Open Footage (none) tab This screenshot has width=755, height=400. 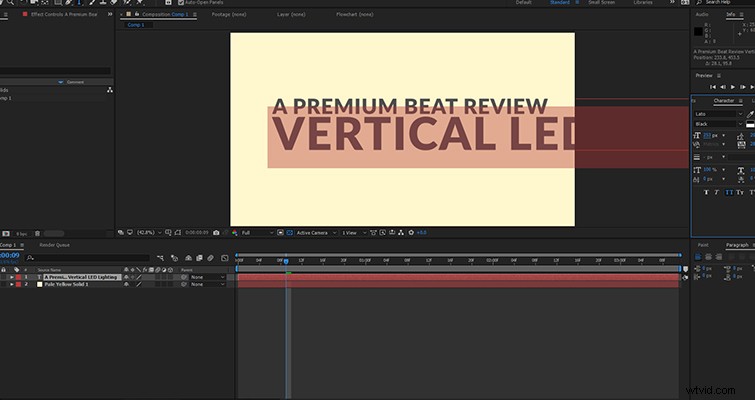pos(229,14)
